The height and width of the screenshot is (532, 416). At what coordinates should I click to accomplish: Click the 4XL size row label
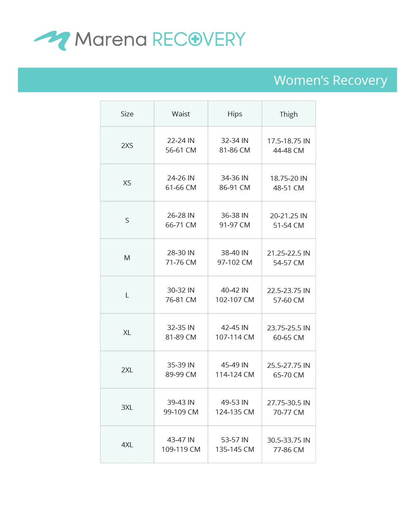pyautogui.click(x=127, y=445)
